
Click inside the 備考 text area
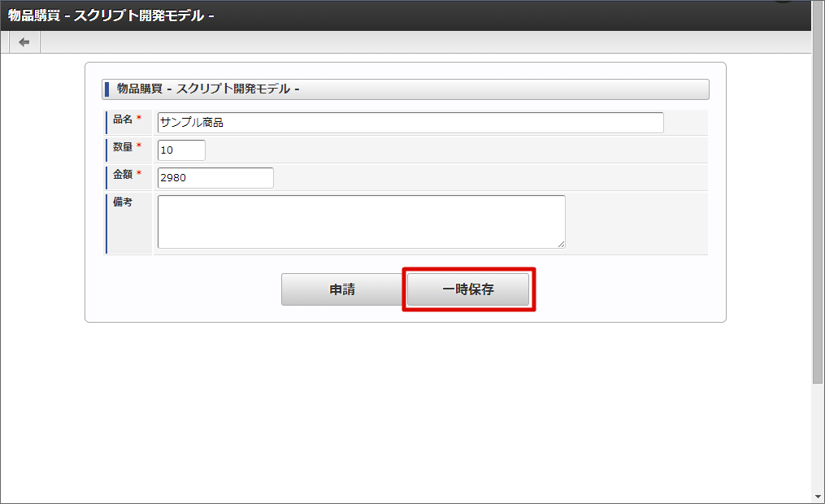tap(362, 222)
